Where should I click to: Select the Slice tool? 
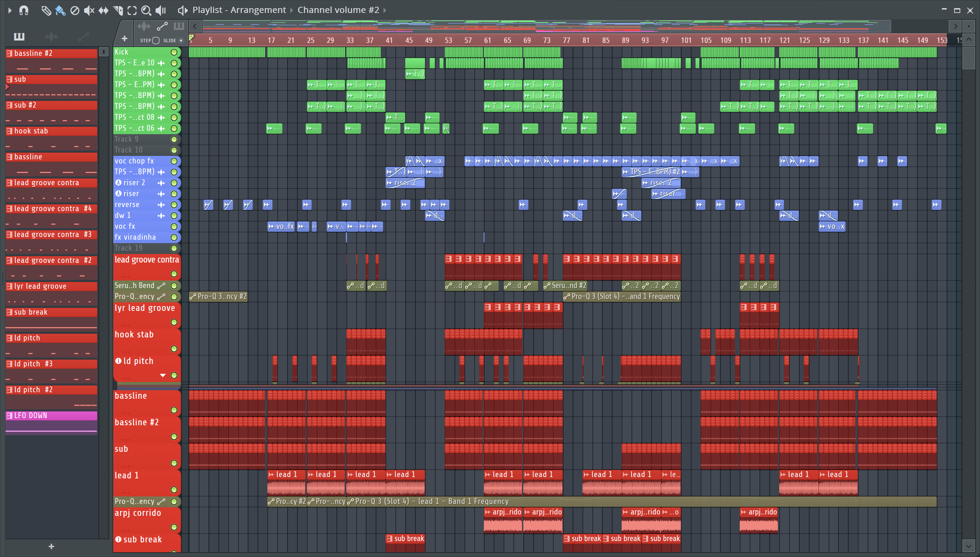tap(118, 10)
